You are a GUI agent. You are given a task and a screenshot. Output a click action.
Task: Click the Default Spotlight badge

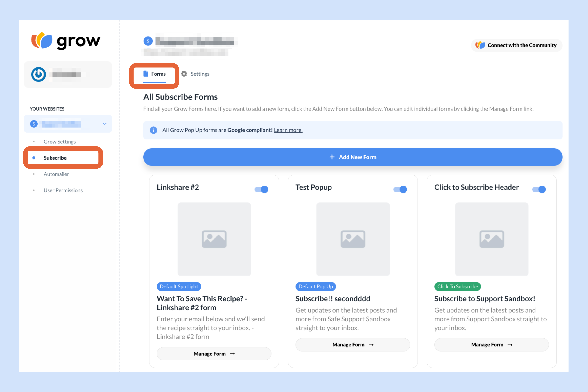click(179, 286)
